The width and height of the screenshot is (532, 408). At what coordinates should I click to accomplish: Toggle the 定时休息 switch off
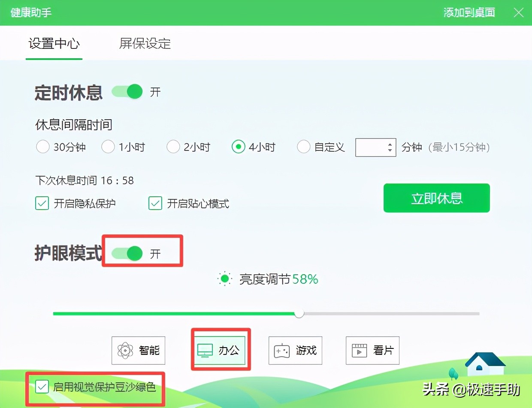pyautogui.click(x=127, y=91)
